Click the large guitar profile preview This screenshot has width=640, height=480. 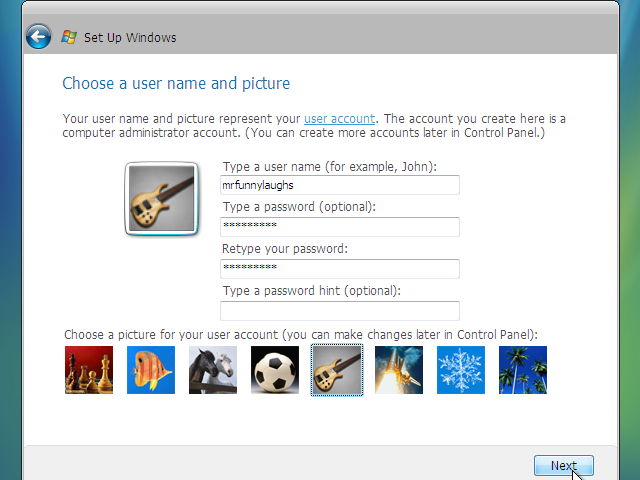161,199
